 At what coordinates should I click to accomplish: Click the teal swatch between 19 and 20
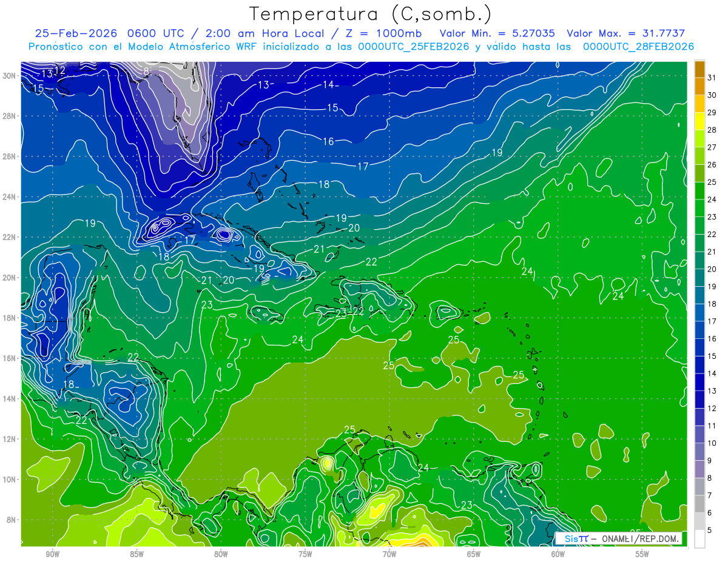coord(699,278)
